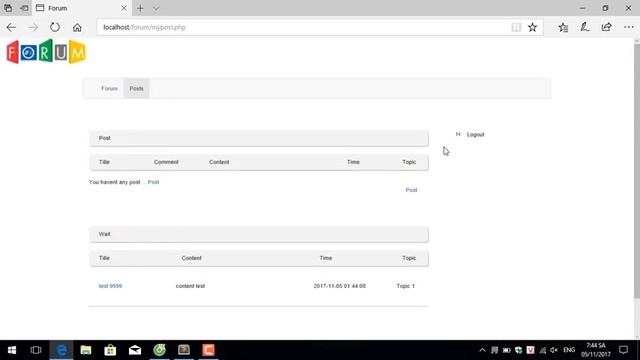
Task: Click the right-aligned Post link
Action: click(411, 190)
